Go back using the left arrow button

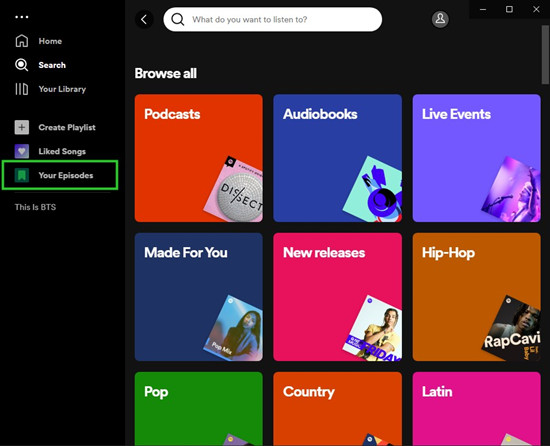pos(144,19)
